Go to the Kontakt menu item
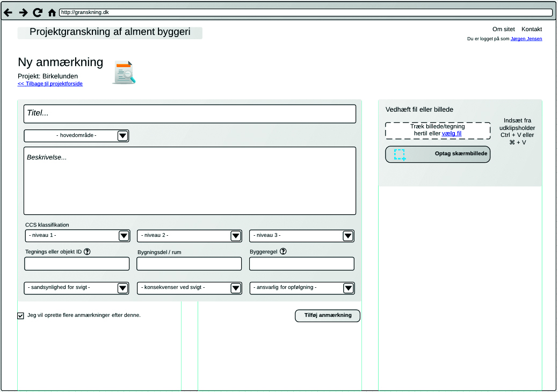Viewport: 558px width, 392px height. click(x=532, y=29)
